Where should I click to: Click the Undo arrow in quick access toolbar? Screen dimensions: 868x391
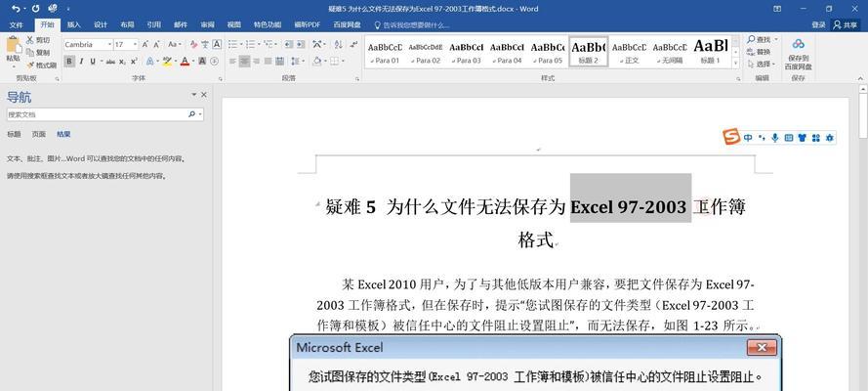[x=15, y=8]
